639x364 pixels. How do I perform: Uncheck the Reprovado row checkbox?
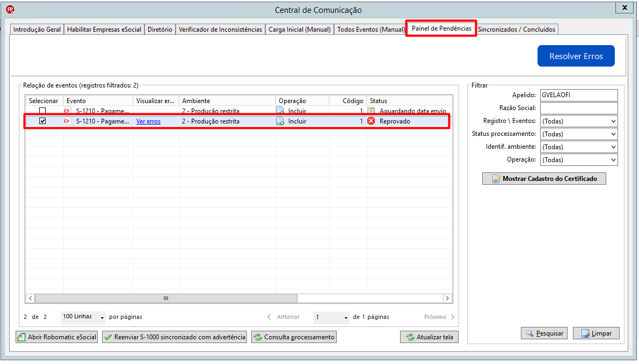[42, 121]
